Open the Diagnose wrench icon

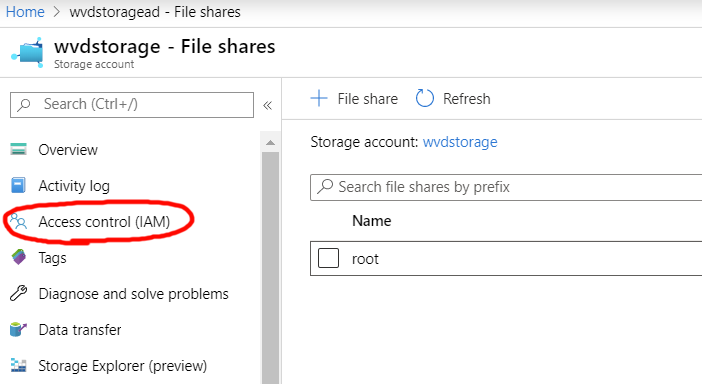(x=18, y=294)
